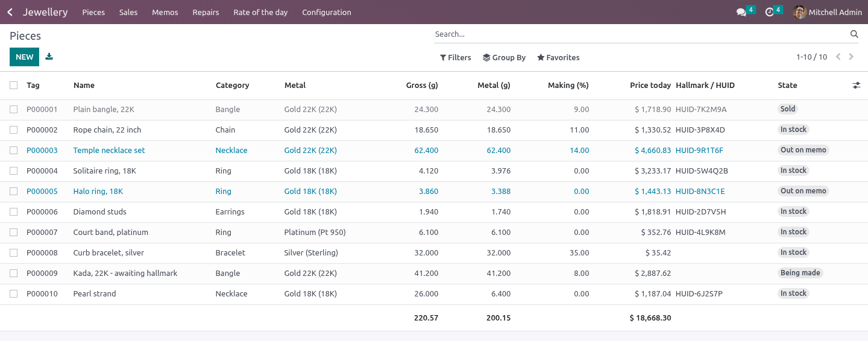Open the conversations chat icon
868x341 pixels.
(741, 12)
